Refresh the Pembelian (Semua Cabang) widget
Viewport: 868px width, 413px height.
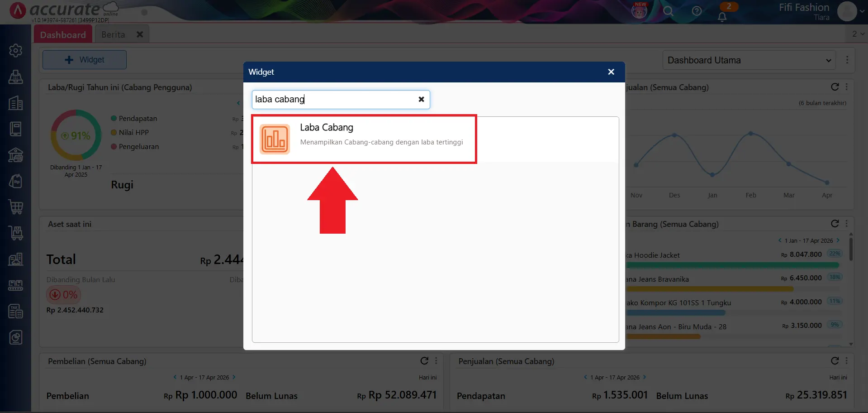coord(424,360)
